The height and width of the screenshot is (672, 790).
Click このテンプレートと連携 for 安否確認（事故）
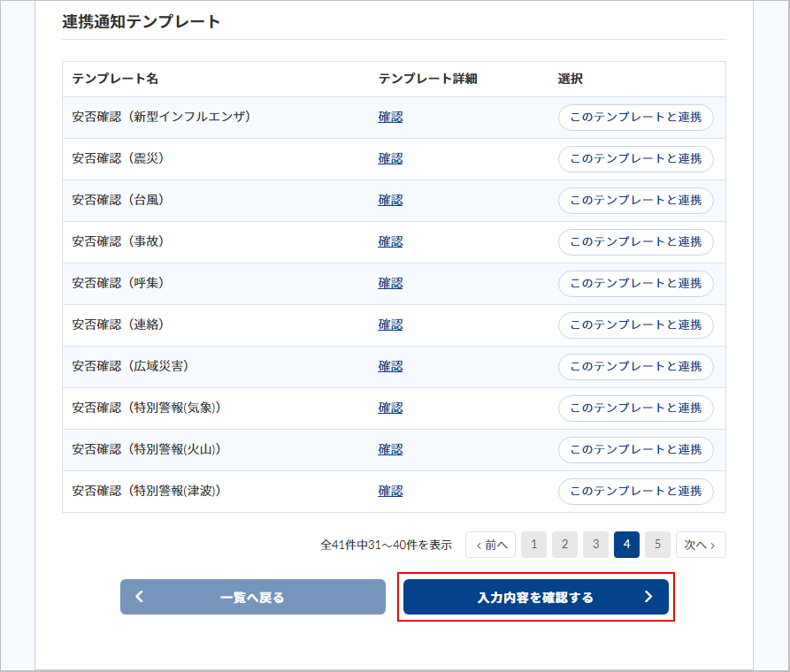pos(636,241)
